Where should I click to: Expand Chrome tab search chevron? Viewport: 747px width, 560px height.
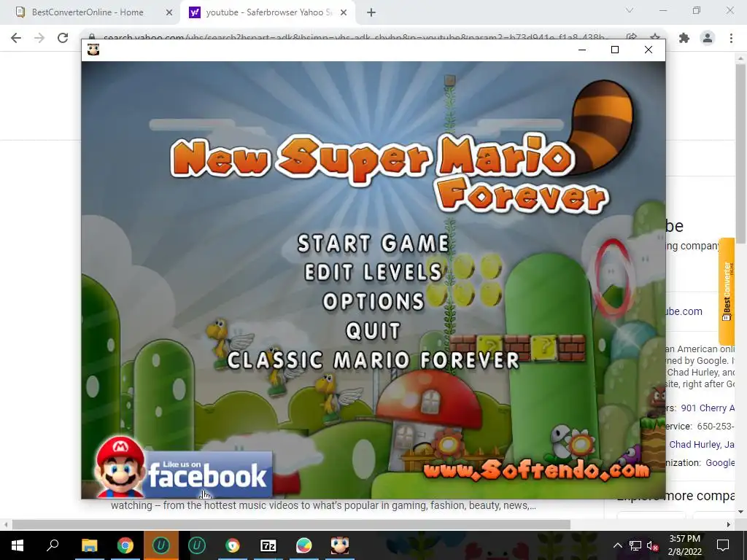point(630,10)
